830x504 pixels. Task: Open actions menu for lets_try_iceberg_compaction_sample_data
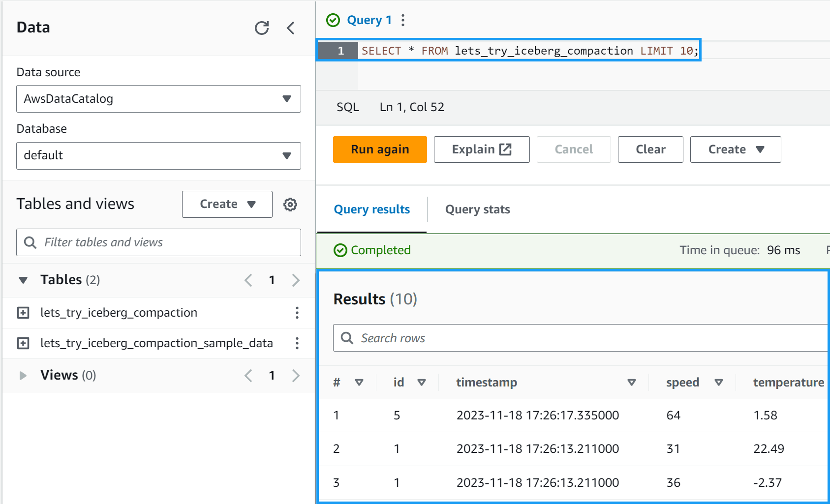coord(297,343)
